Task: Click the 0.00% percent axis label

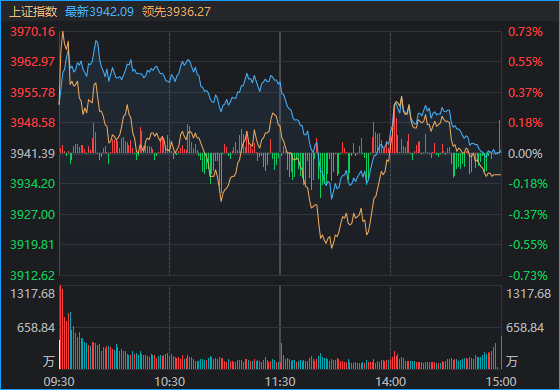Action: point(525,154)
